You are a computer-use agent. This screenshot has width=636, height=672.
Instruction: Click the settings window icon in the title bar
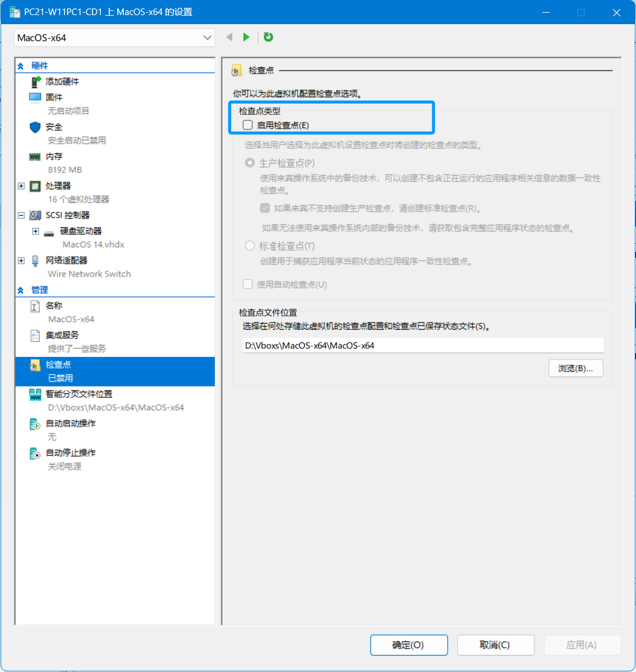coord(14,12)
